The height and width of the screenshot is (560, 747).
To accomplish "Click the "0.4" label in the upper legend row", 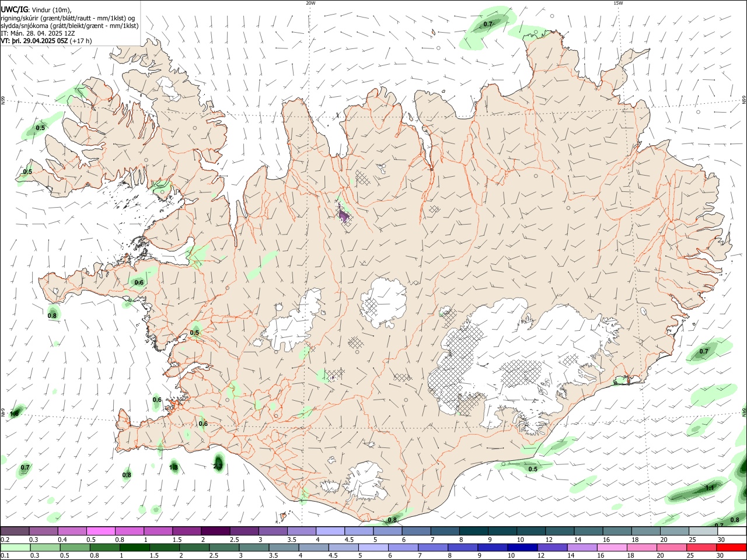I will (62, 540).
